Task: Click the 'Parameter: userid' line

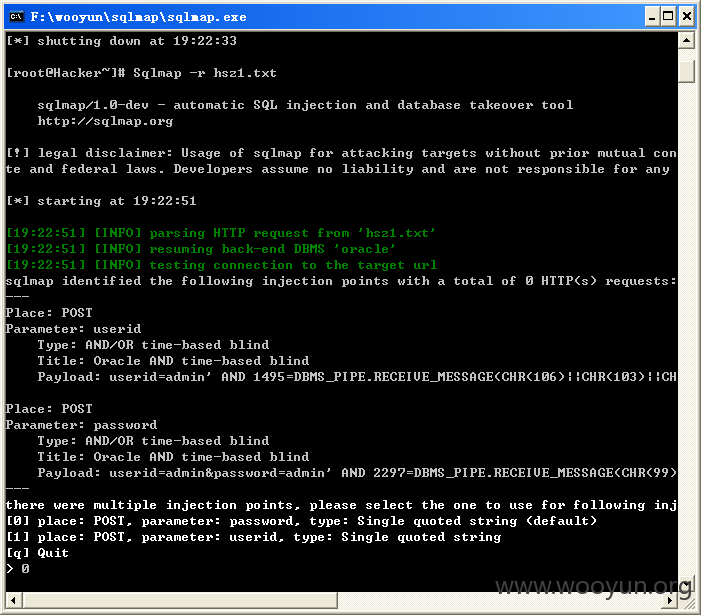Action: pyautogui.click(x=73, y=329)
